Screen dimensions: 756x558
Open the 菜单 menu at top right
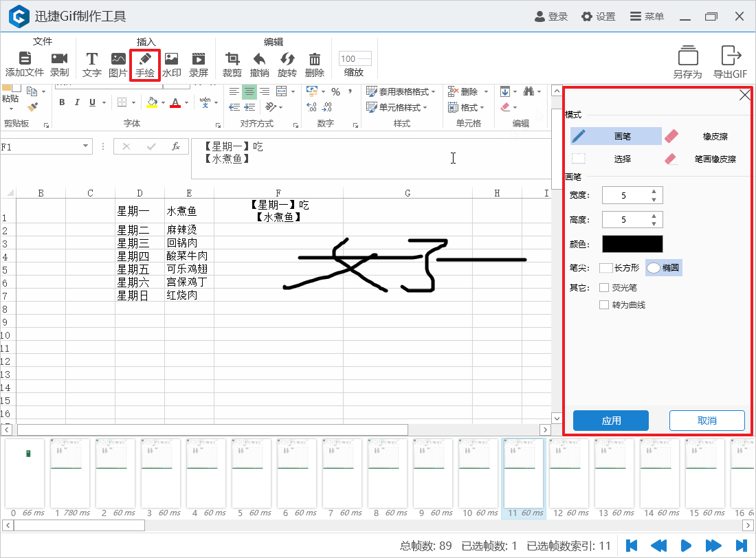[x=646, y=16]
